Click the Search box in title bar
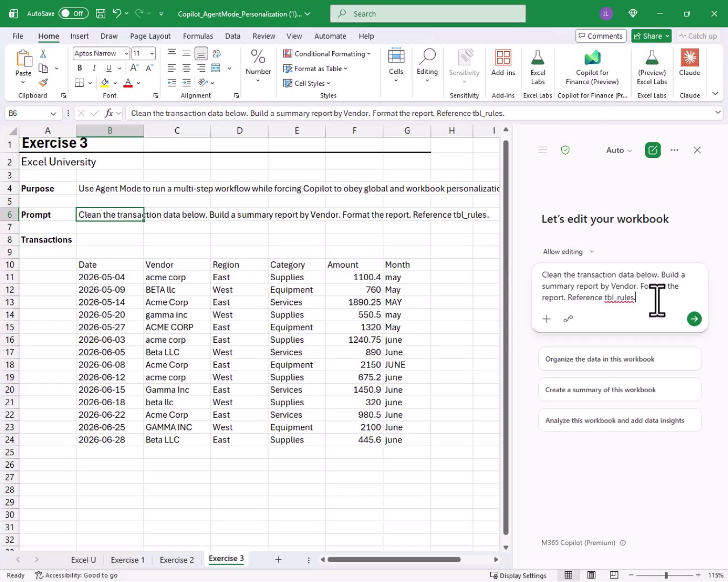Viewport: 728px width, 582px height. pos(428,13)
